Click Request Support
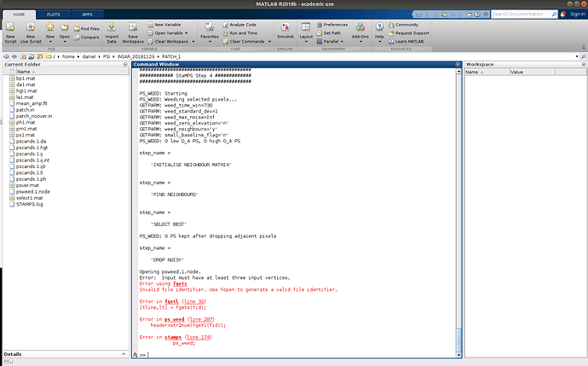588x366 pixels. click(x=409, y=33)
